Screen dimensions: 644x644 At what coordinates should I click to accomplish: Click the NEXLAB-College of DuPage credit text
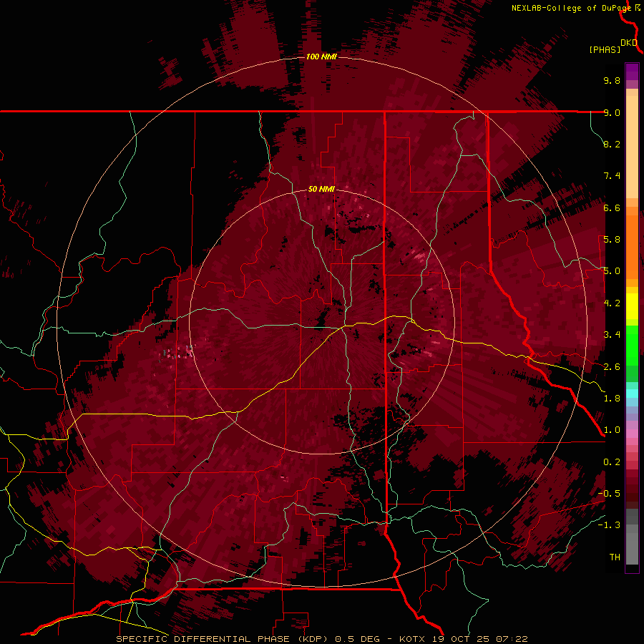pos(571,8)
